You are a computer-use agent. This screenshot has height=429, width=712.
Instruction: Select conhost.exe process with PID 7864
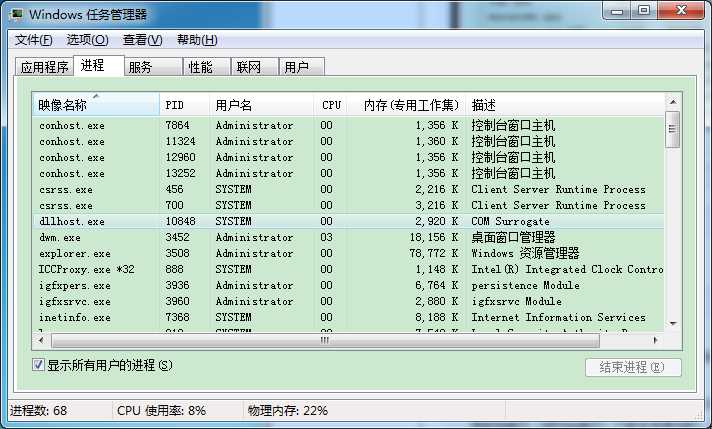[x=348, y=125]
